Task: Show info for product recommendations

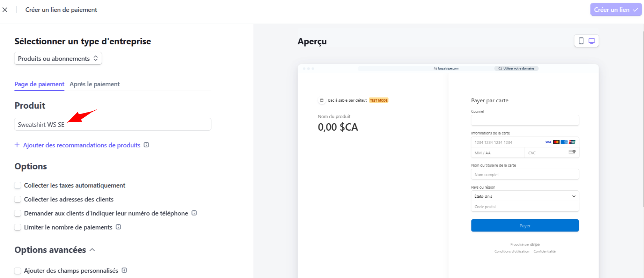Action: pos(146,145)
